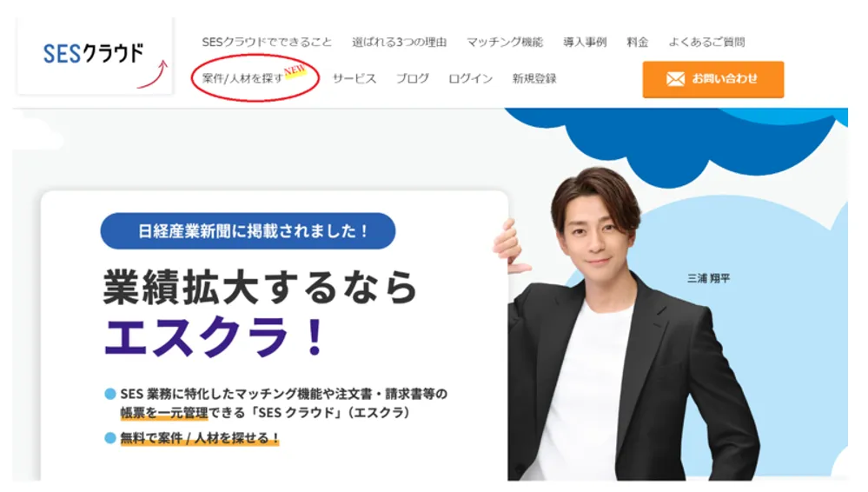The image size is (868, 492).
Task: Open 導入事例 page
Action: (x=585, y=42)
